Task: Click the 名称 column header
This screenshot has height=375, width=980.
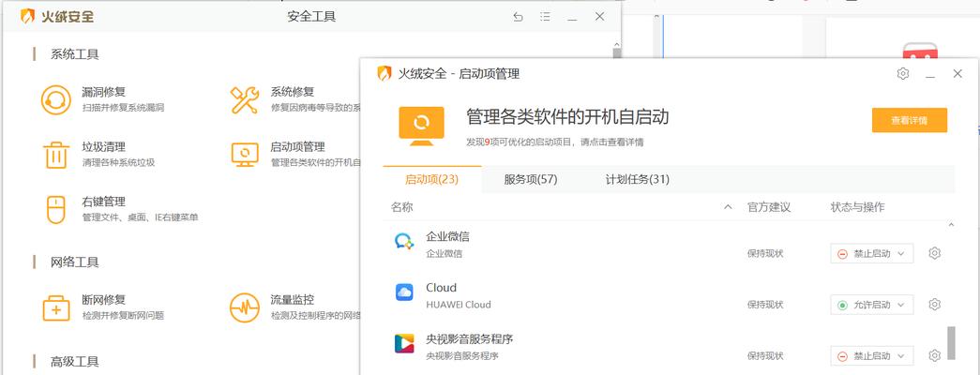Action: pos(402,207)
